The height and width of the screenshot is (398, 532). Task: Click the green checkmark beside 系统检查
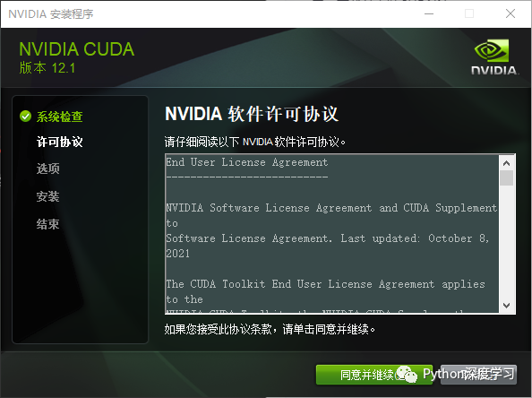pos(25,117)
